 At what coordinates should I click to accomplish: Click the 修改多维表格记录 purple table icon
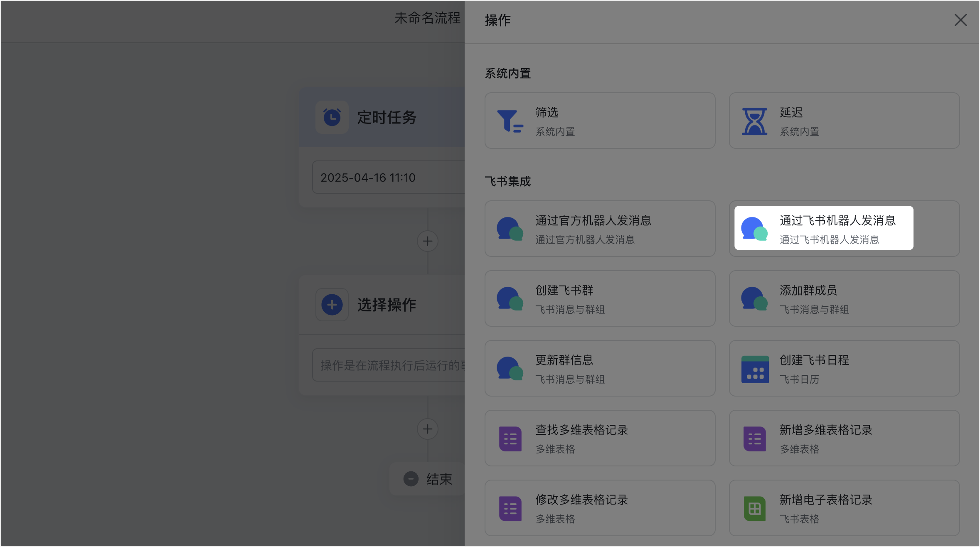[510, 508]
